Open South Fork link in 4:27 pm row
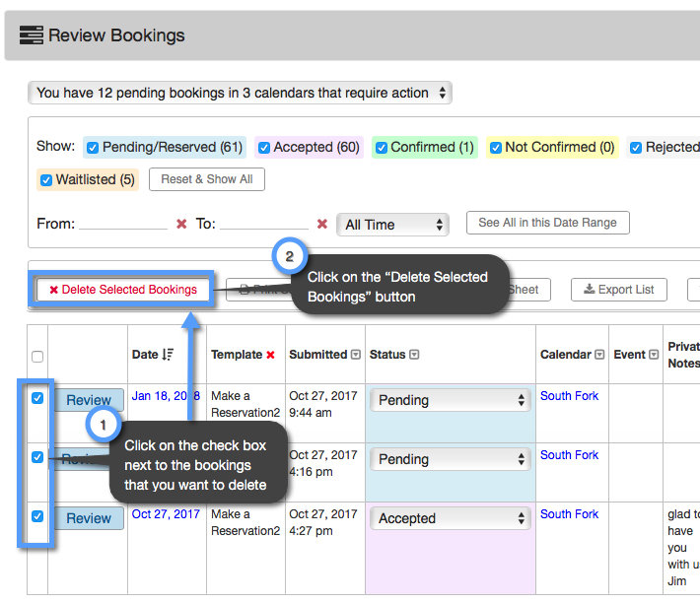The image size is (700, 603). coord(569,514)
